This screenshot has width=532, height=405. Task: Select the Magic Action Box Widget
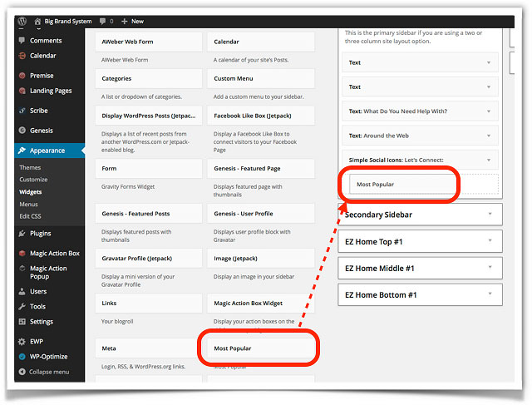260,304
